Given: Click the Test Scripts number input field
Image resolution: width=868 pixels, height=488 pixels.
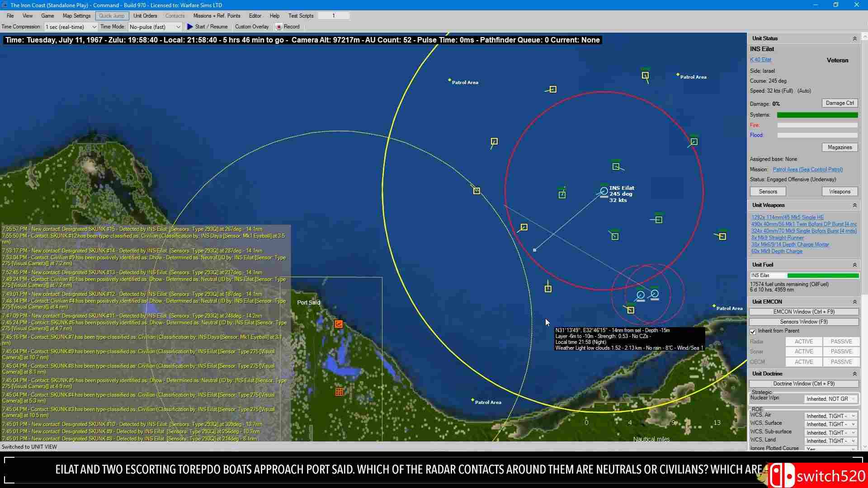Looking at the screenshot, I should click(x=334, y=16).
